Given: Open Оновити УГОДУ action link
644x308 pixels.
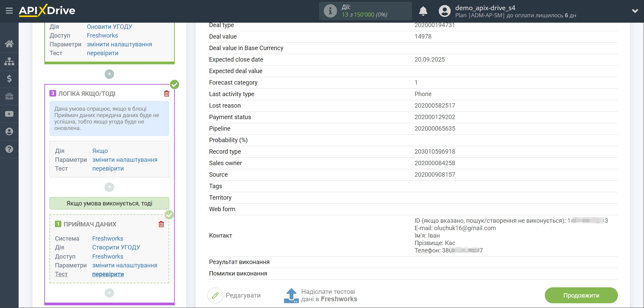Looking at the screenshot, I should [x=109, y=27].
